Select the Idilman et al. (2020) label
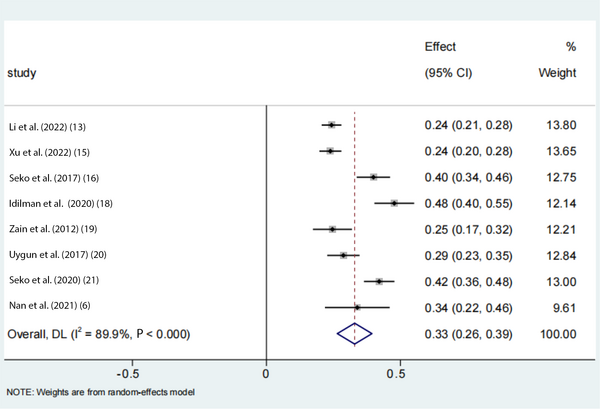600x410 pixels. [x=61, y=203]
